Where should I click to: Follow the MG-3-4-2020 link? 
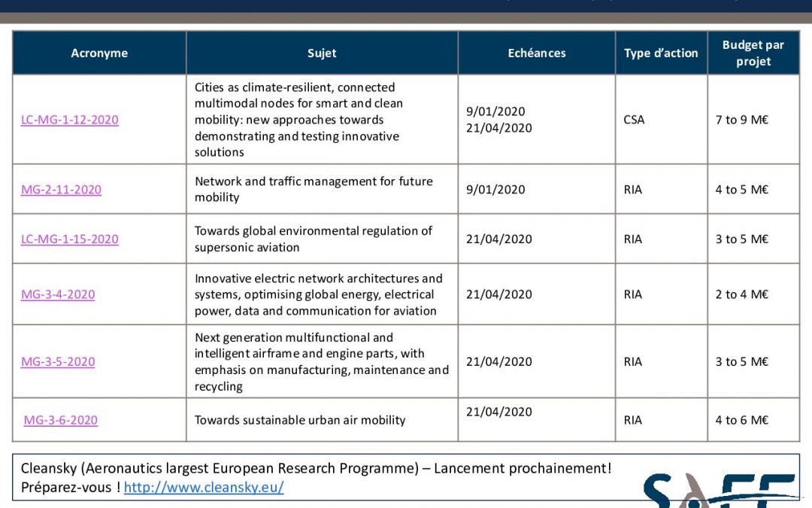pos(58,294)
